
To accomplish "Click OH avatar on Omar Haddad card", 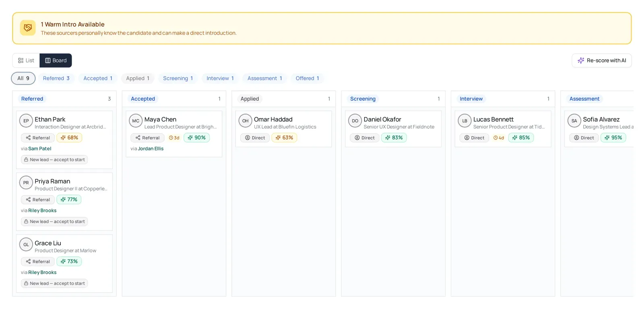I will pyautogui.click(x=246, y=121).
